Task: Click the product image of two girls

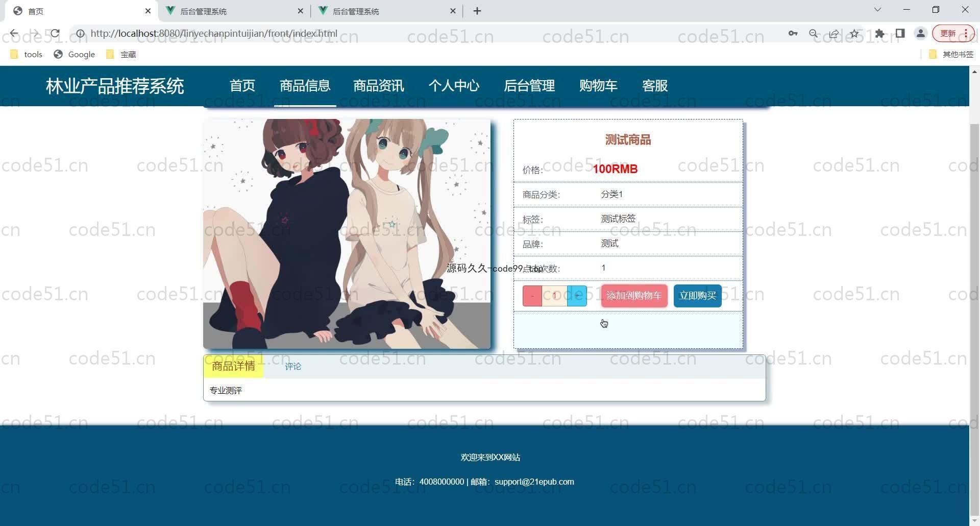Action: 347,234
